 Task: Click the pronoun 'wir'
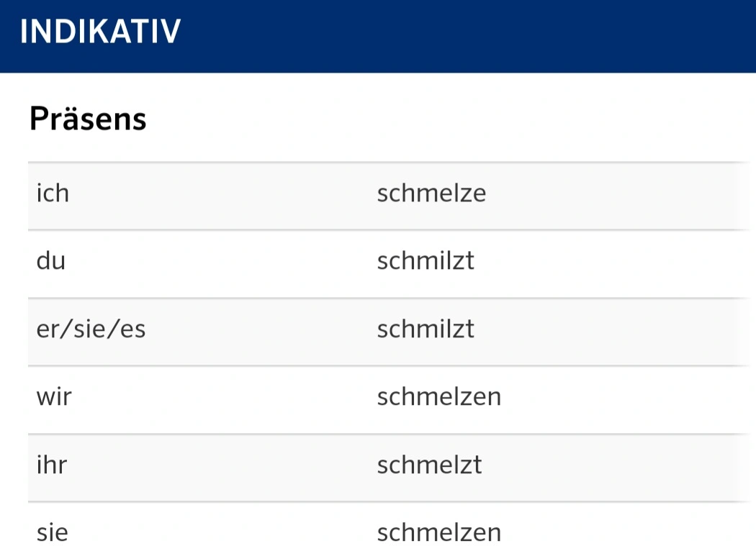(54, 397)
